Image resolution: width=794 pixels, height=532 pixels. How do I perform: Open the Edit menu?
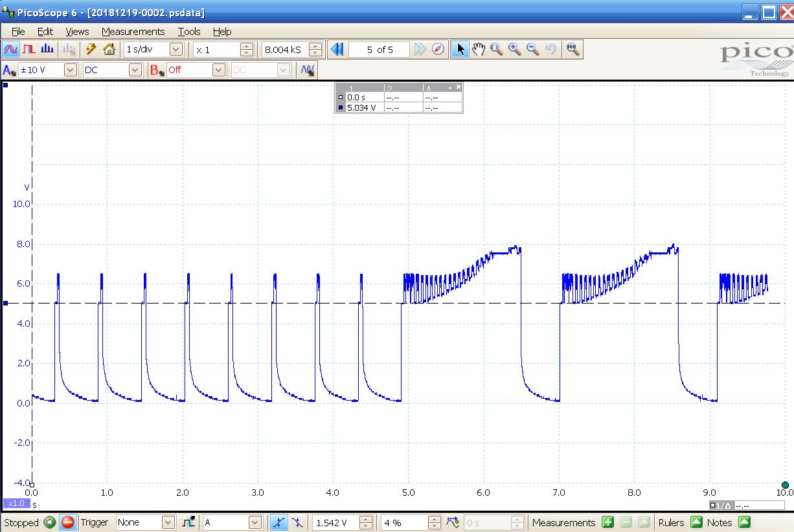click(x=45, y=31)
